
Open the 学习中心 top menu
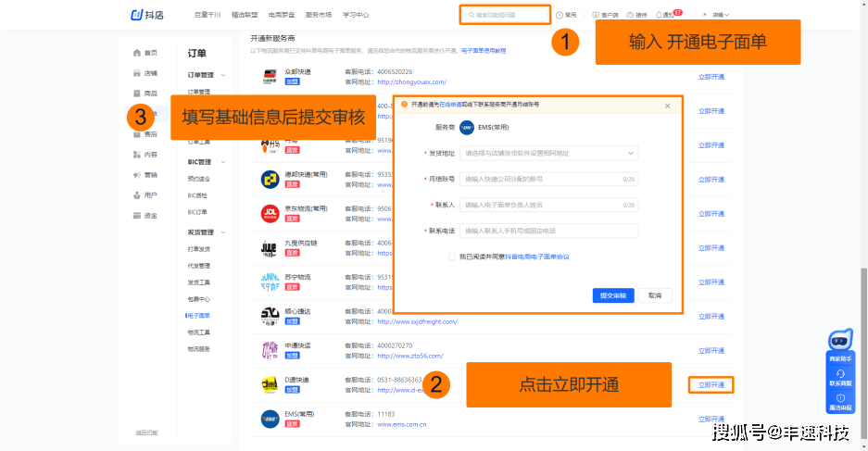(356, 15)
